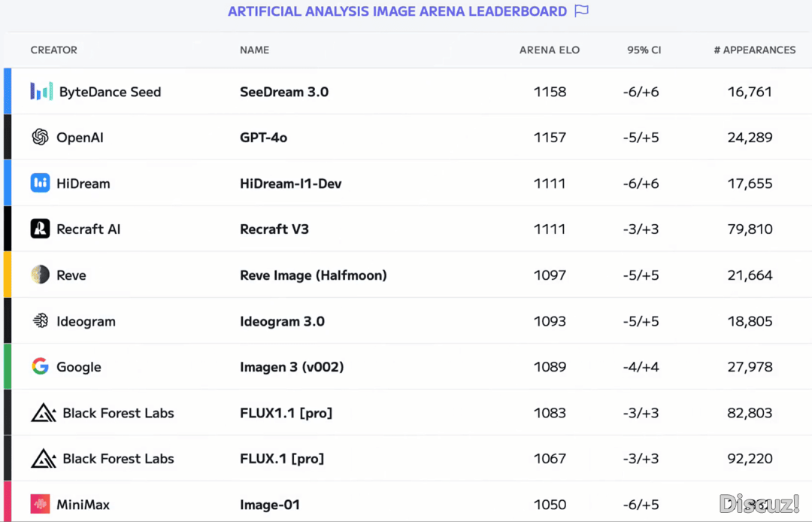Click the Reve half-moon logo icon
The height and width of the screenshot is (522, 812).
pyautogui.click(x=41, y=275)
